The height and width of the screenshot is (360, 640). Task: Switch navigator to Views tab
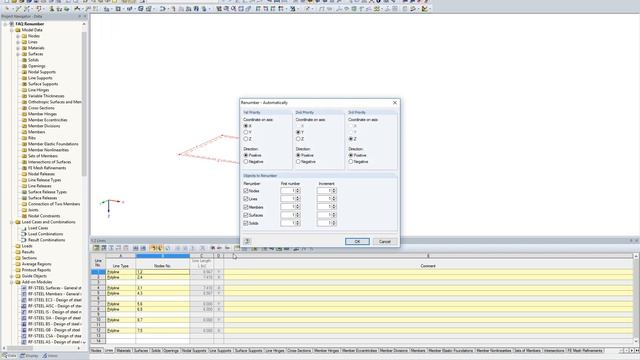[51, 356]
